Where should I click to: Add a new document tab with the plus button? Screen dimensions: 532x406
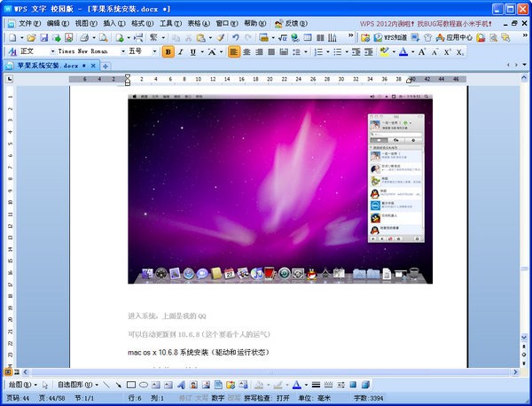(106, 66)
